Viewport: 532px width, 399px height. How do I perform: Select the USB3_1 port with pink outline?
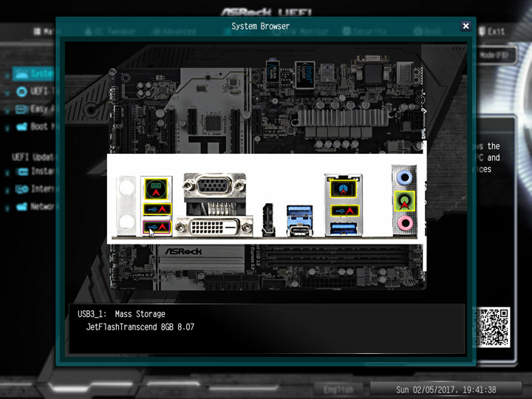pyautogui.click(x=157, y=227)
